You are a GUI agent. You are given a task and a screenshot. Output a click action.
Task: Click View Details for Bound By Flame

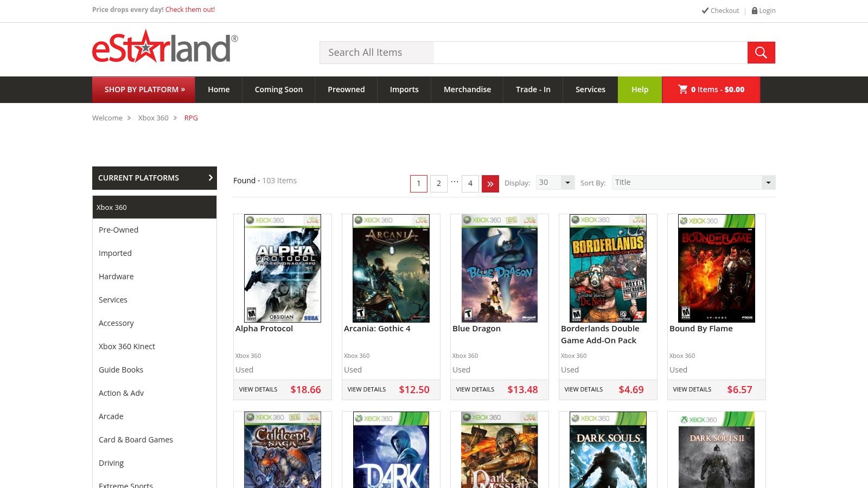pos(692,389)
